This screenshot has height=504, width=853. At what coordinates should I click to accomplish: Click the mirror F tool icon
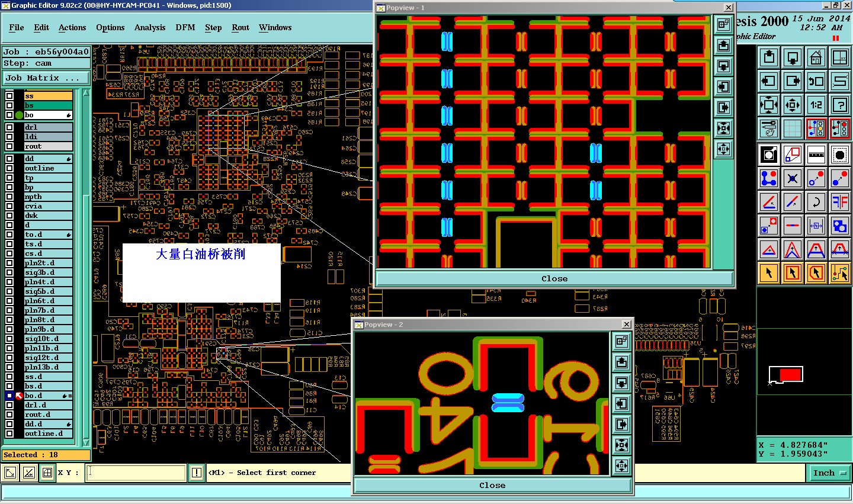click(840, 202)
